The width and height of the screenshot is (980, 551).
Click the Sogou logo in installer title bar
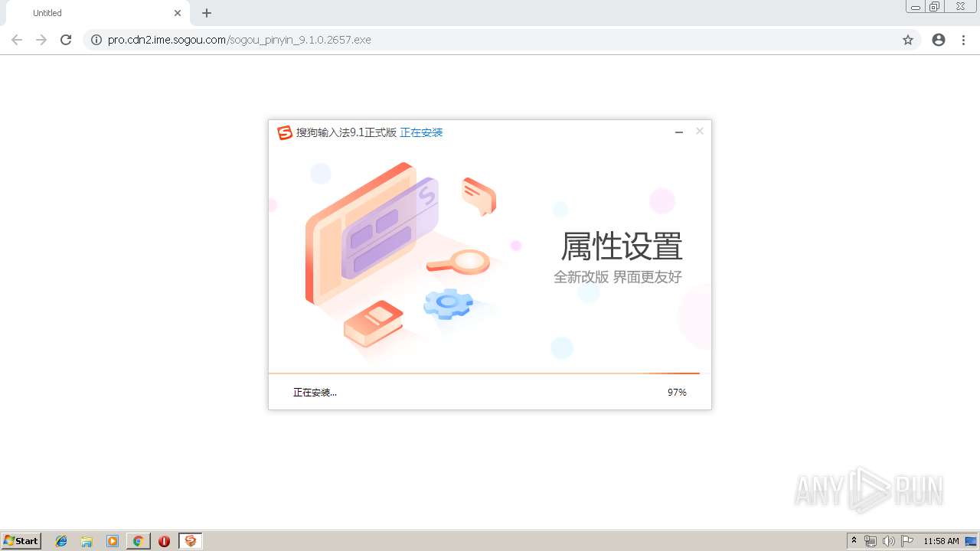285,132
